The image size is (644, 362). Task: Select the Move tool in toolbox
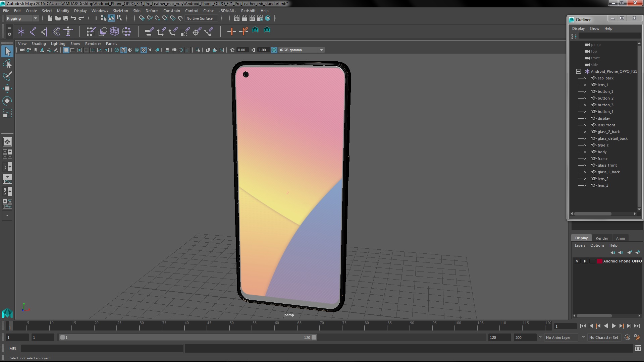7,88
